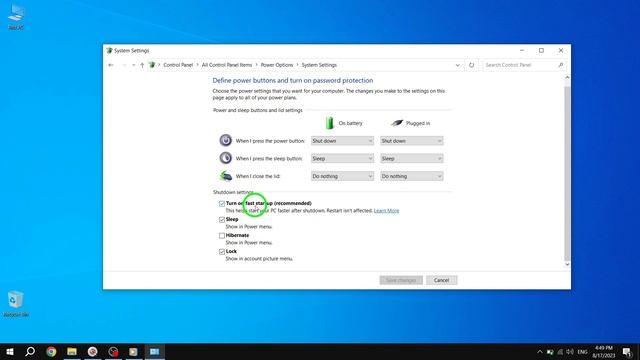The width and height of the screenshot is (640, 360).
Task: Open the This PC desktop icon
Action: tap(16, 16)
